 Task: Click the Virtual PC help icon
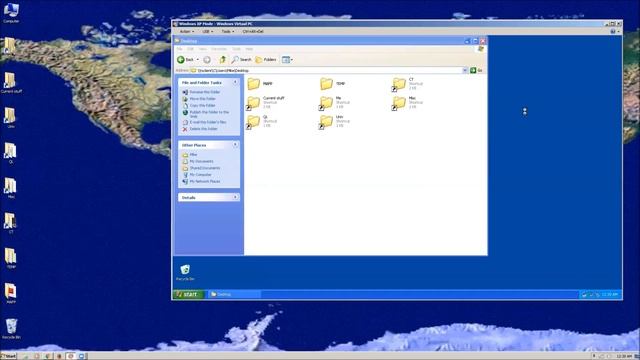[613, 31]
